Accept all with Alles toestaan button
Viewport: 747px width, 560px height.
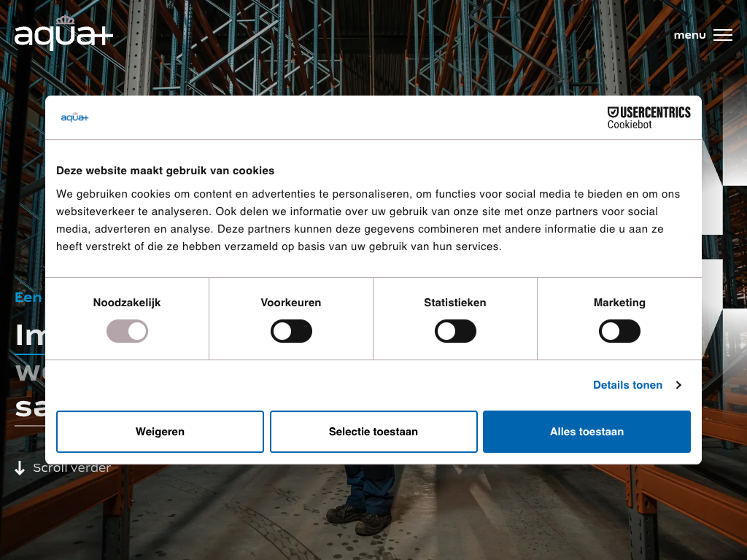pyautogui.click(x=587, y=432)
